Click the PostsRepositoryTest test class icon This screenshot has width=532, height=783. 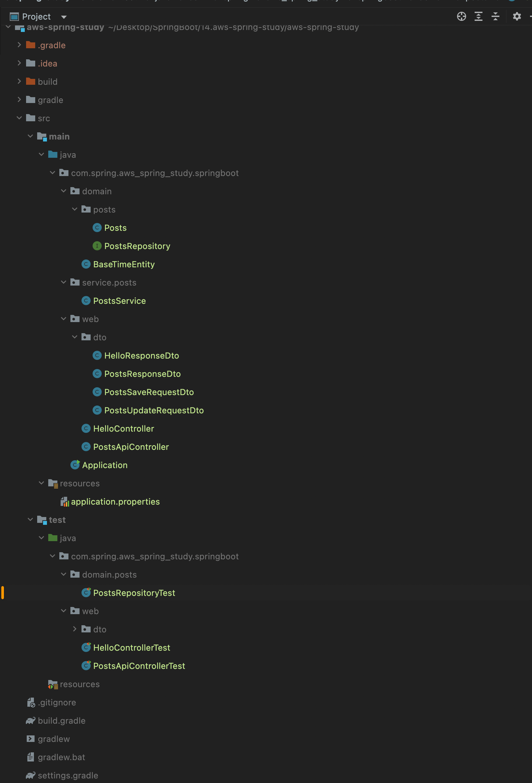pos(86,593)
